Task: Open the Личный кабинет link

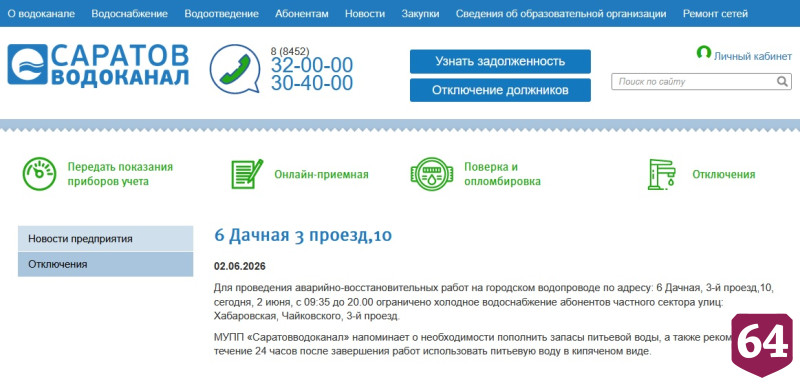Action: click(x=753, y=56)
